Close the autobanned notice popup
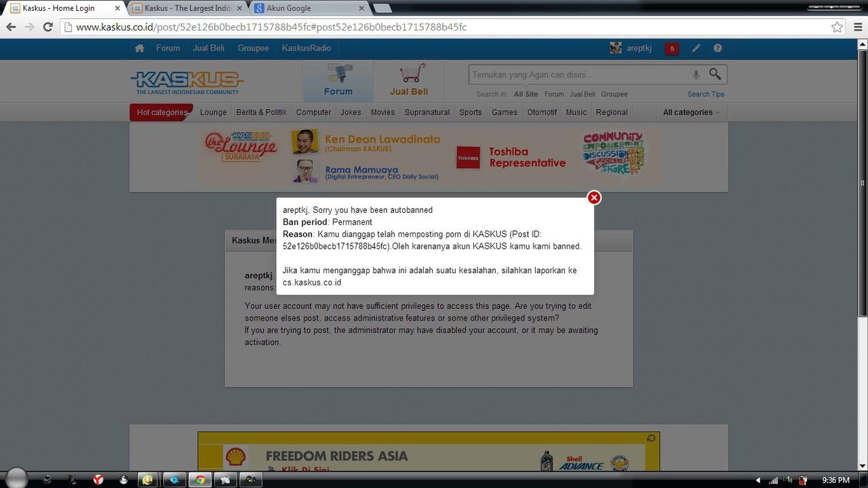This screenshot has width=868, height=488. pos(594,197)
